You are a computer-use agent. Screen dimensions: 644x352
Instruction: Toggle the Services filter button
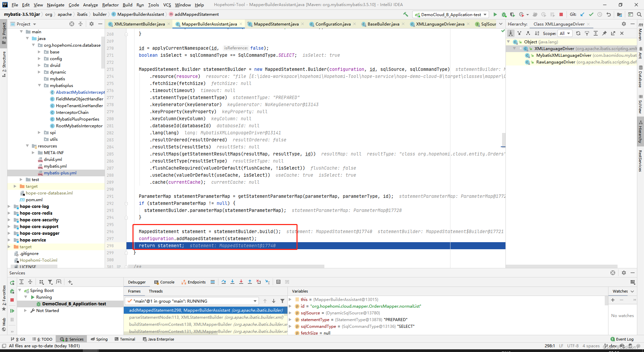coord(50,282)
